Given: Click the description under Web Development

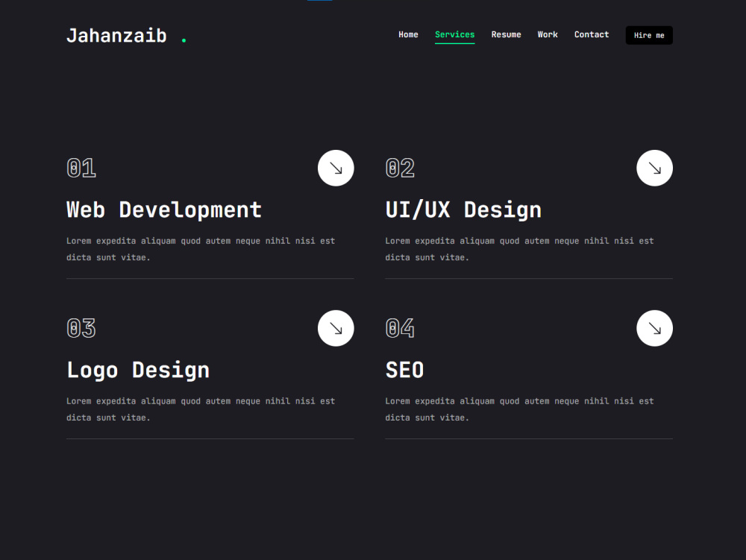Looking at the screenshot, I should [x=201, y=249].
